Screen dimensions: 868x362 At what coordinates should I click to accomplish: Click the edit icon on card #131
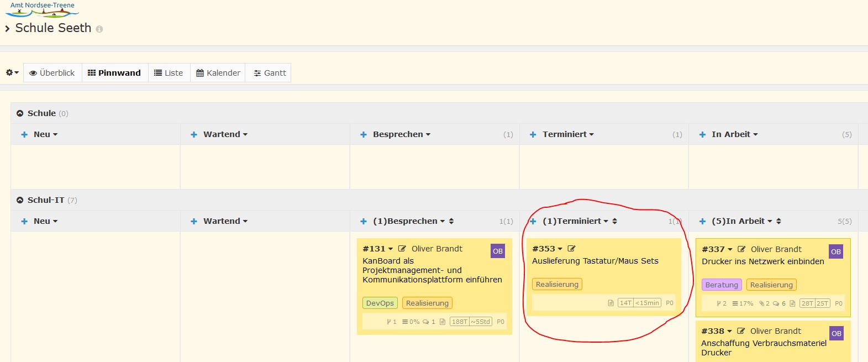(x=402, y=249)
